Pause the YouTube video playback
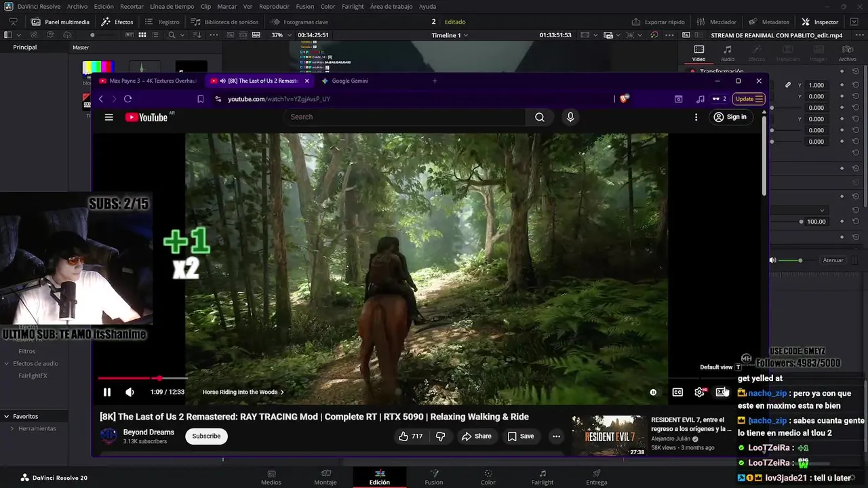 tap(106, 392)
